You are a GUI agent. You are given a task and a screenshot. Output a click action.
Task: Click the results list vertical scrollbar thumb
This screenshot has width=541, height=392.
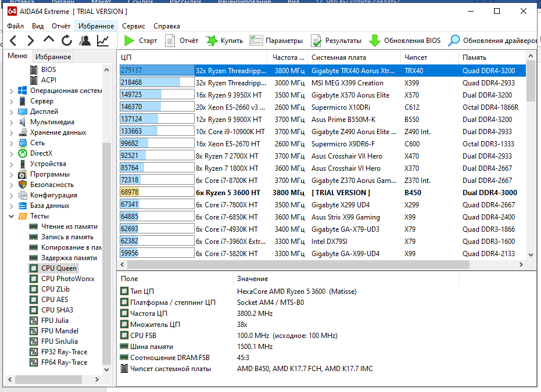point(531,82)
